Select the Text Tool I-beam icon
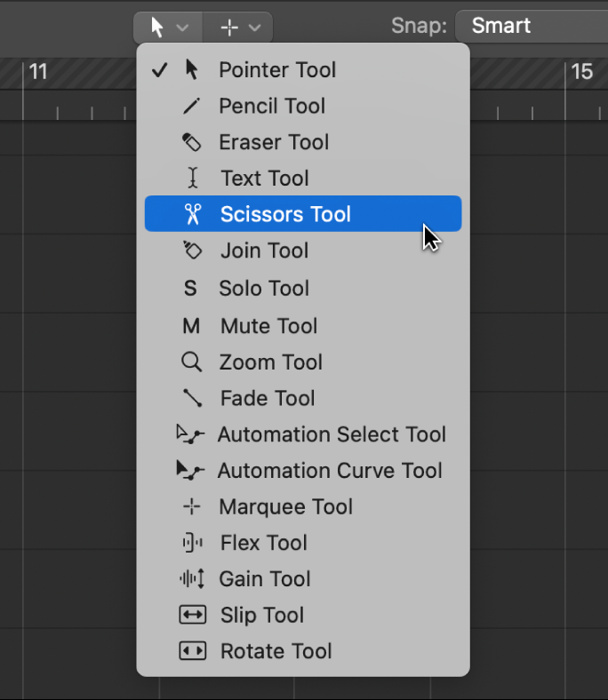The height and width of the screenshot is (700, 608). point(193,178)
